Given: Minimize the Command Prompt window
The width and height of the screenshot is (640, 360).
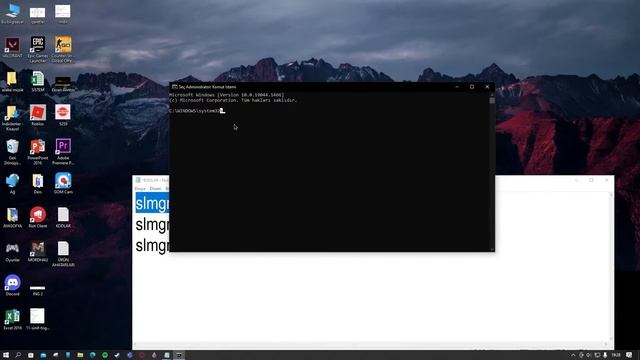Looking at the screenshot, I should click(457, 87).
